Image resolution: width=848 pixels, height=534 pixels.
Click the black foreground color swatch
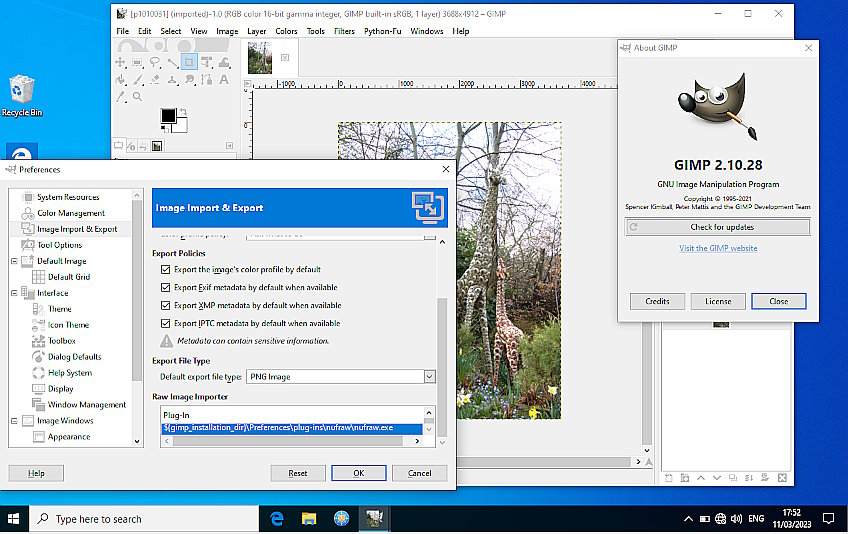click(x=167, y=115)
